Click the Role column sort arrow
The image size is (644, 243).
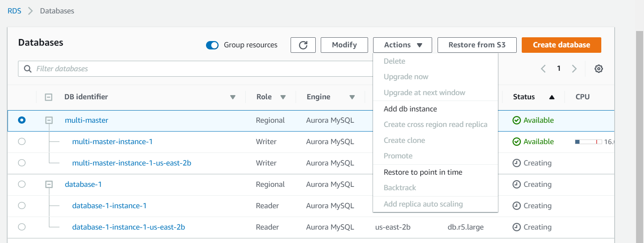[x=283, y=97]
